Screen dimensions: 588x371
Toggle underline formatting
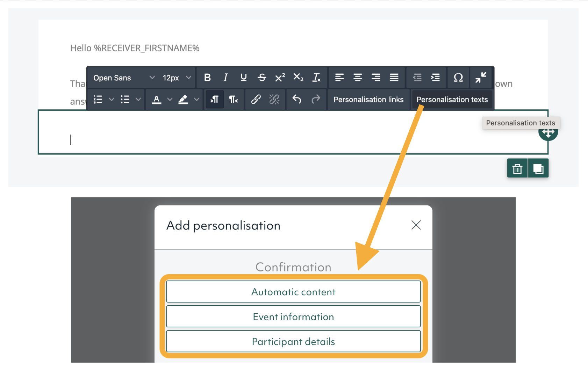244,78
